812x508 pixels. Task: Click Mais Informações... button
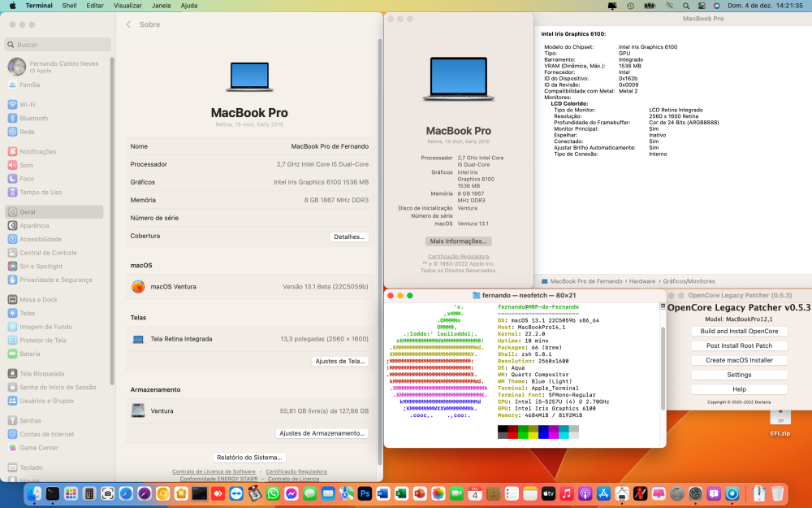coord(458,241)
